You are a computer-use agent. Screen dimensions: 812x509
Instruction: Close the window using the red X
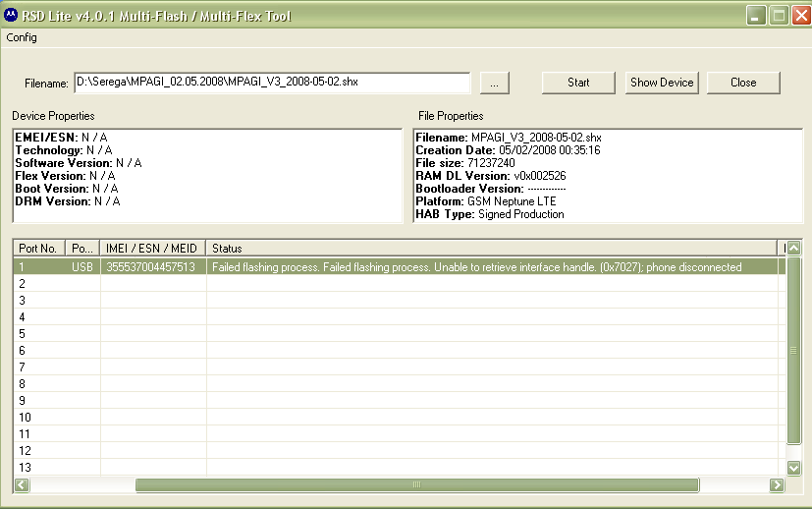click(x=801, y=16)
